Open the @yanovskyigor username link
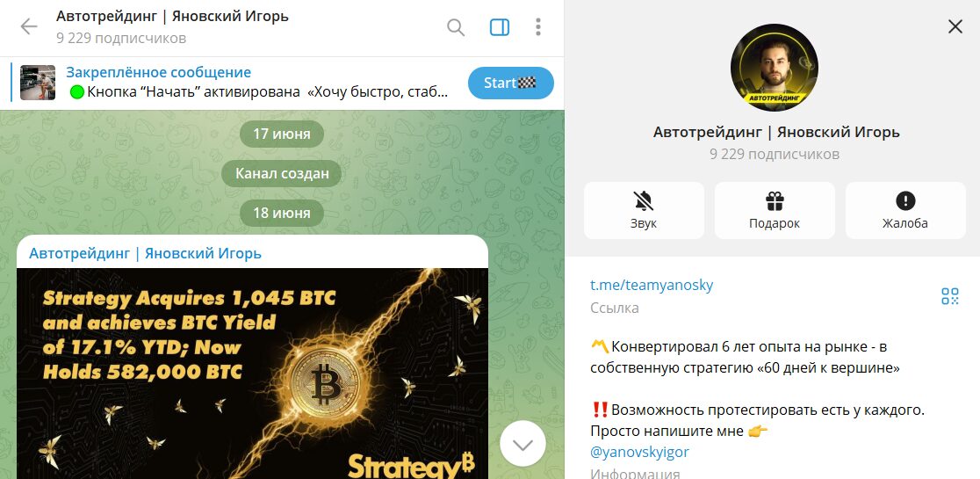Screen dimensions: 980x479 639,452
